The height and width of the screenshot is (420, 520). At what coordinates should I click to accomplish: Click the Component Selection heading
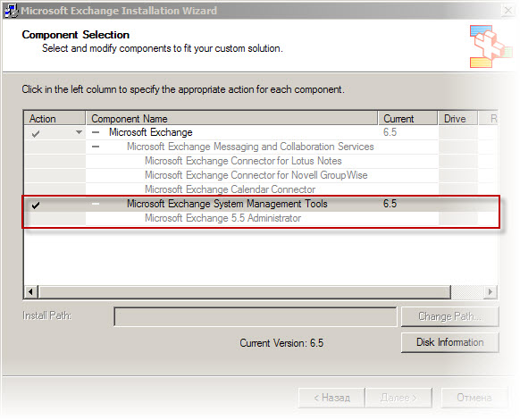click(x=76, y=35)
